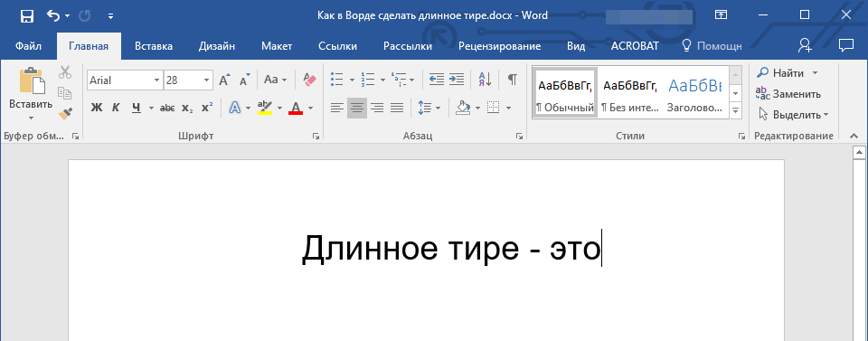Increase indent of the paragraph
This screenshot has width=868, height=341.
pyautogui.click(x=456, y=80)
